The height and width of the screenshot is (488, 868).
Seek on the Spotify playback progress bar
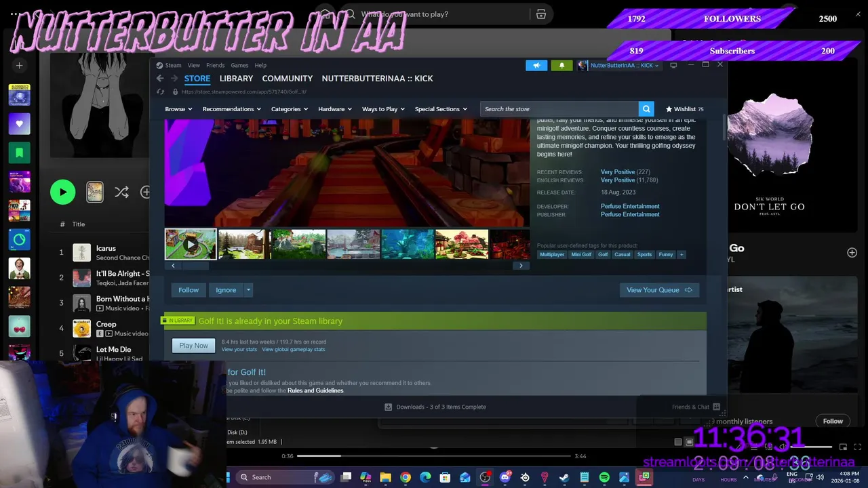[433, 456]
